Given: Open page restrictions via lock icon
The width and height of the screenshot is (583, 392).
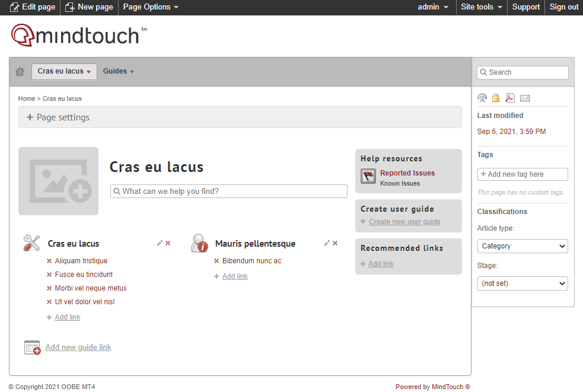Looking at the screenshot, I should coord(496,98).
